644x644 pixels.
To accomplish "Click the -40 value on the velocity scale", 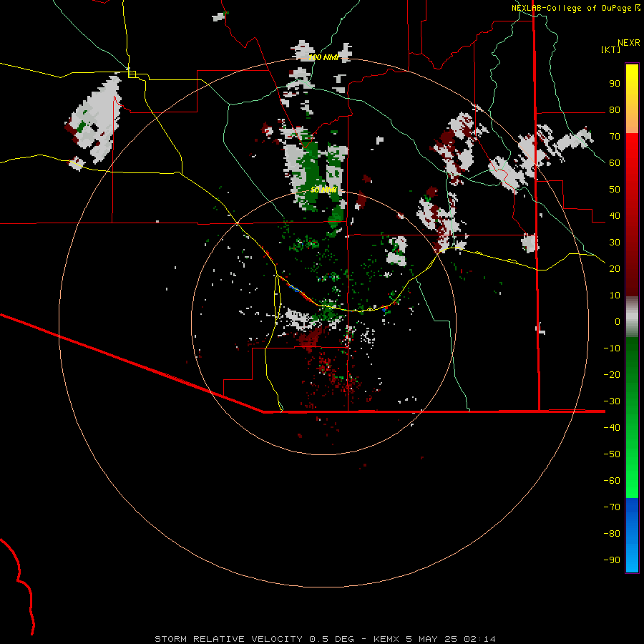I will tap(612, 428).
